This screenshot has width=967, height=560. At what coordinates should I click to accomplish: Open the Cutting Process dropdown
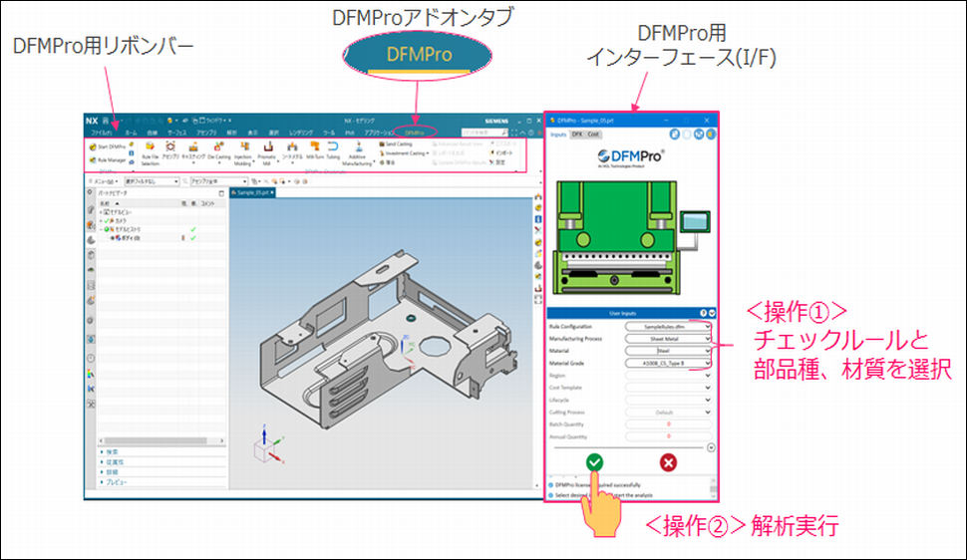point(669,412)
